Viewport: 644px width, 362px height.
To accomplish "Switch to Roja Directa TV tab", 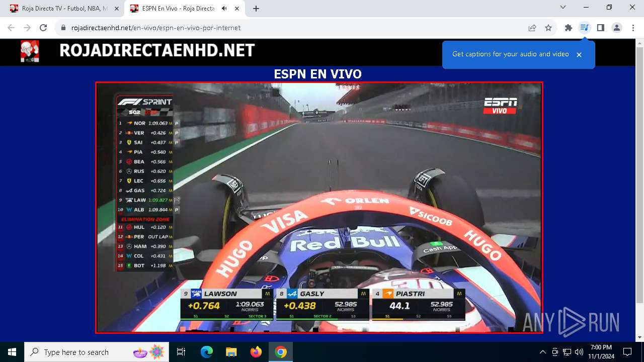I will pos(64,9).
